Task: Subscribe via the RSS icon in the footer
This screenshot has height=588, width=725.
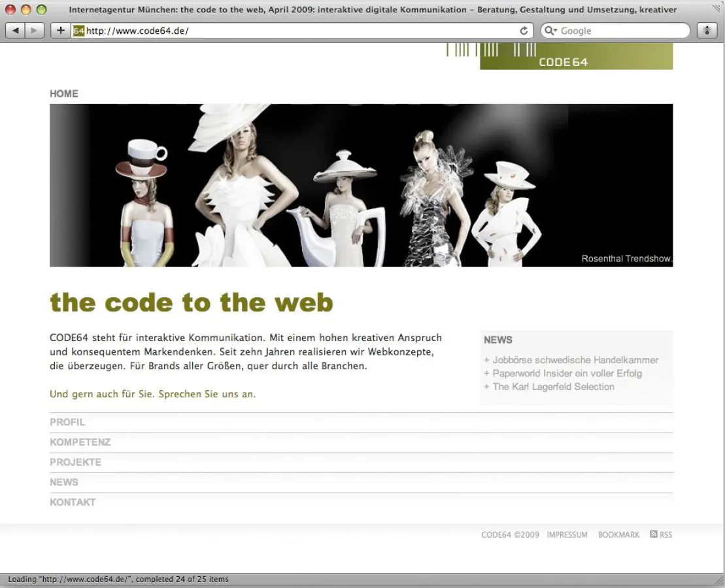Action: [x=653, y=534]
